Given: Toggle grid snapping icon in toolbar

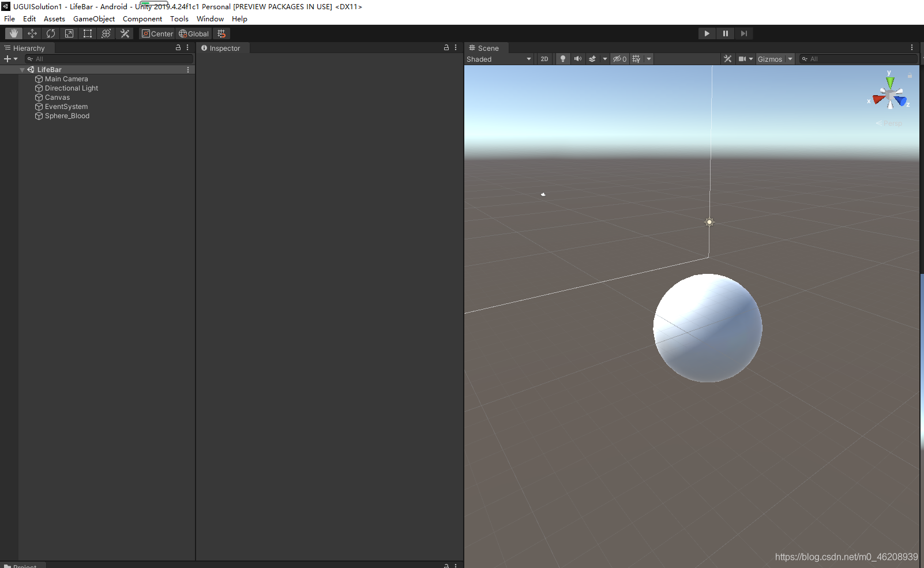Looking at the screenshot, I should point(221,33).
